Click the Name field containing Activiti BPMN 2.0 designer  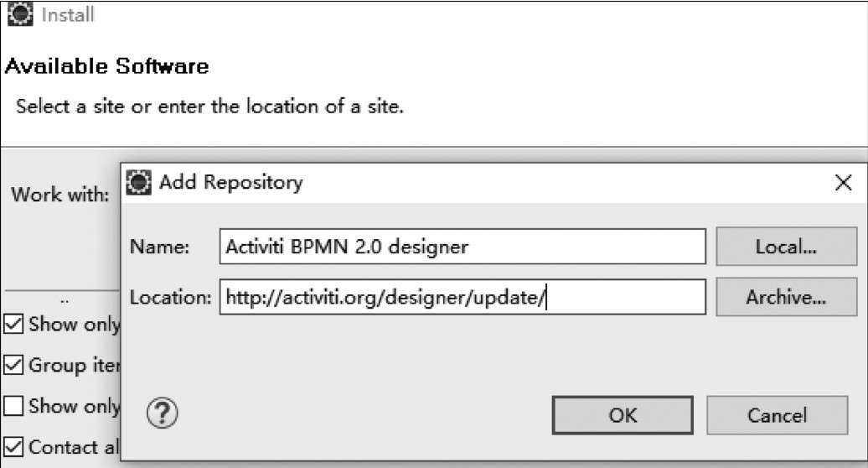462,247
